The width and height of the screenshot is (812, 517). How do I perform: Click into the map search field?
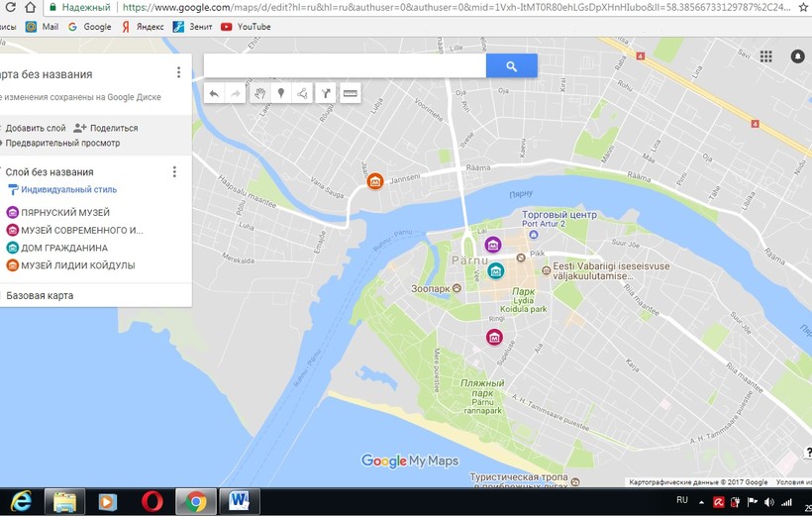[344, 66]
